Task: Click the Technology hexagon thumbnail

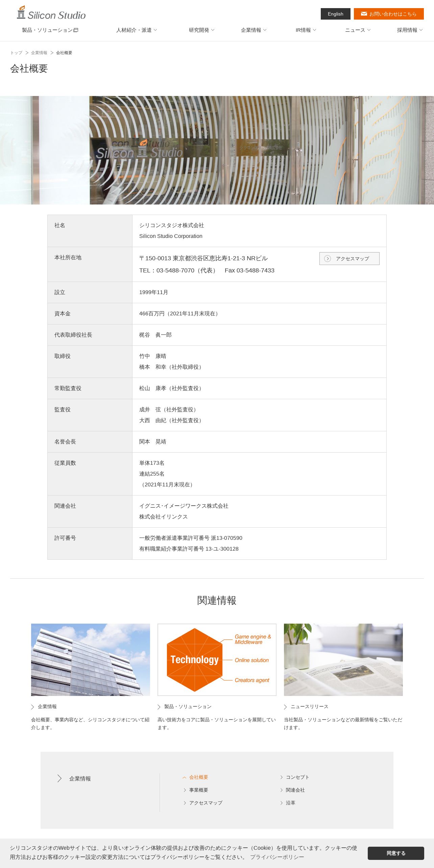Action: click(217, 659)
